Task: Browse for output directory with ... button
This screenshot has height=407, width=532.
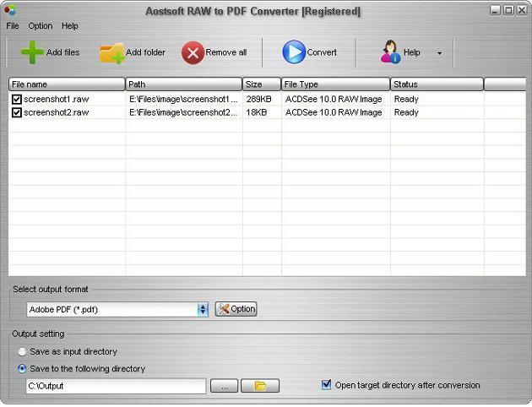Action: 224,386
